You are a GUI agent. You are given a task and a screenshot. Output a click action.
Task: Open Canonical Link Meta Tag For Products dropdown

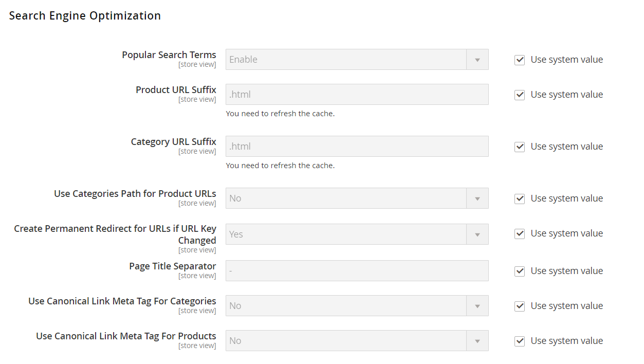pyautogui.click(x=357, y=341)
